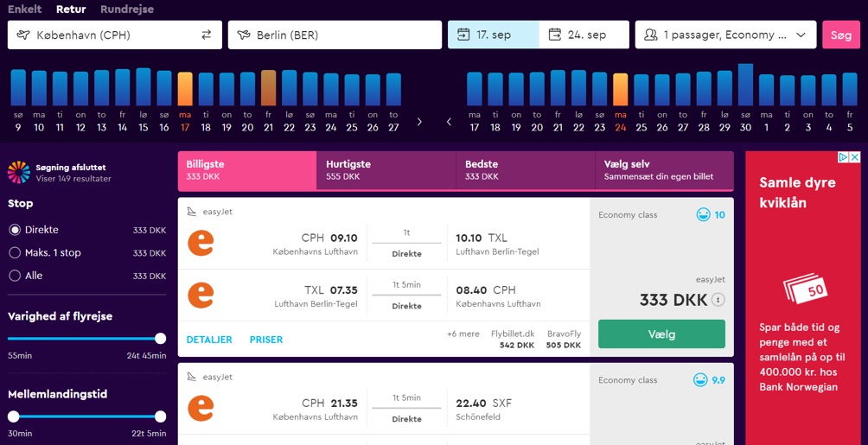Click the smiley rating icon showing 10
Image resolution: width=868 pixels, height=445 pixels.
pos(703,214)
